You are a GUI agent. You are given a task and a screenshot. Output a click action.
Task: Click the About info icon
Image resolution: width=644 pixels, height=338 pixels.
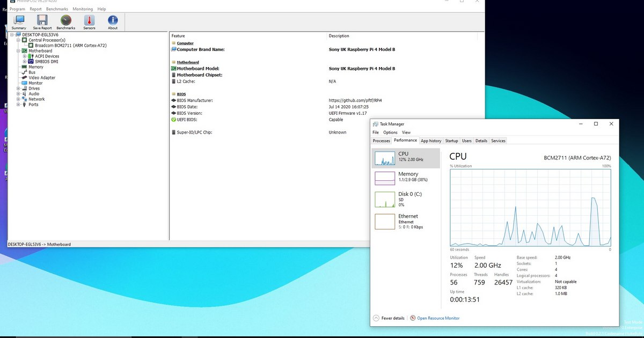[x=113, y=20]
